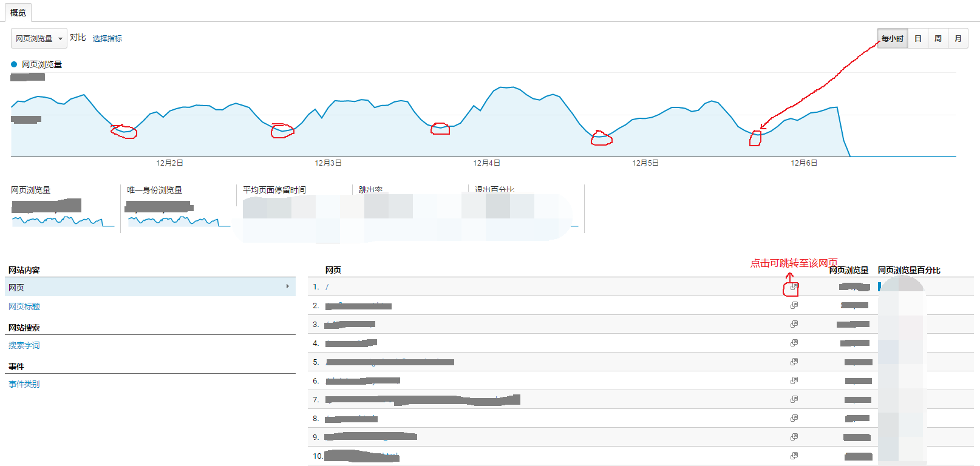This screenshot has width=980, height=466.
Task: Click the 对比 label
Action: [x=78, y=38]
